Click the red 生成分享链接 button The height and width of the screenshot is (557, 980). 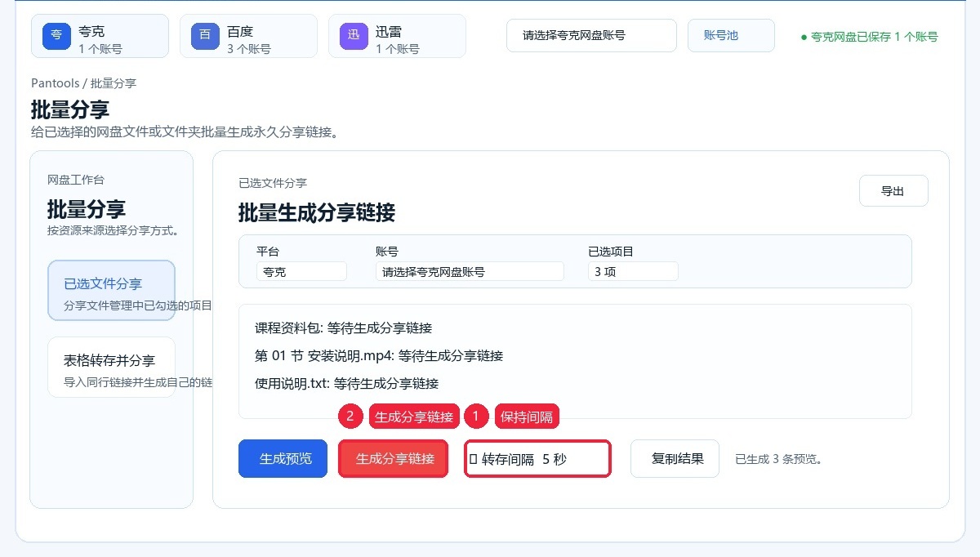coord(394,459)
